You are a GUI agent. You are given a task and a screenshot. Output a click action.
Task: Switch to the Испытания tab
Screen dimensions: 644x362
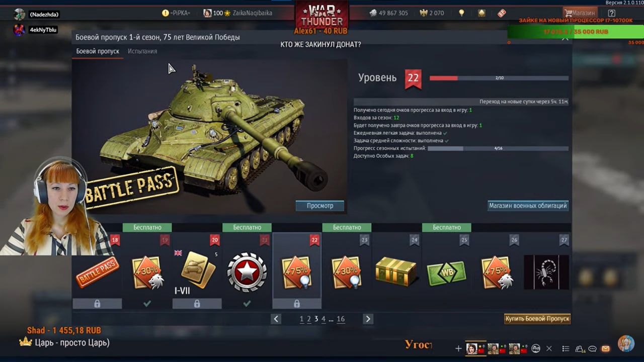(x=142, y=51)
